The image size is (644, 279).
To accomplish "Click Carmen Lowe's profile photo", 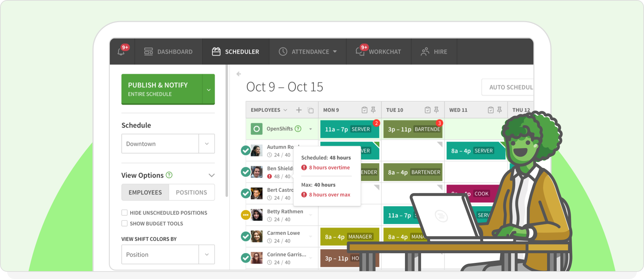I will point(257,236).
